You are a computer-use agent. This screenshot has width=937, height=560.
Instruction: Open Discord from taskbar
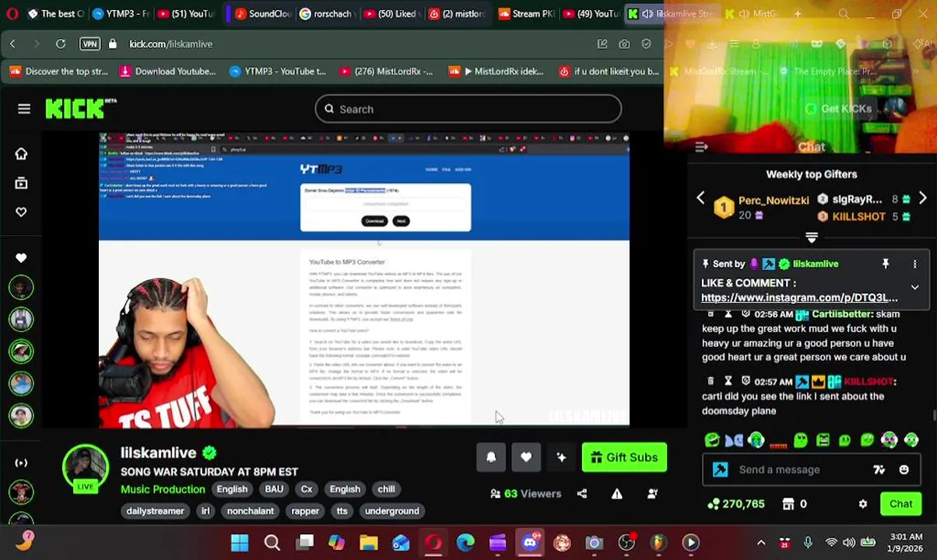(530, 543)
